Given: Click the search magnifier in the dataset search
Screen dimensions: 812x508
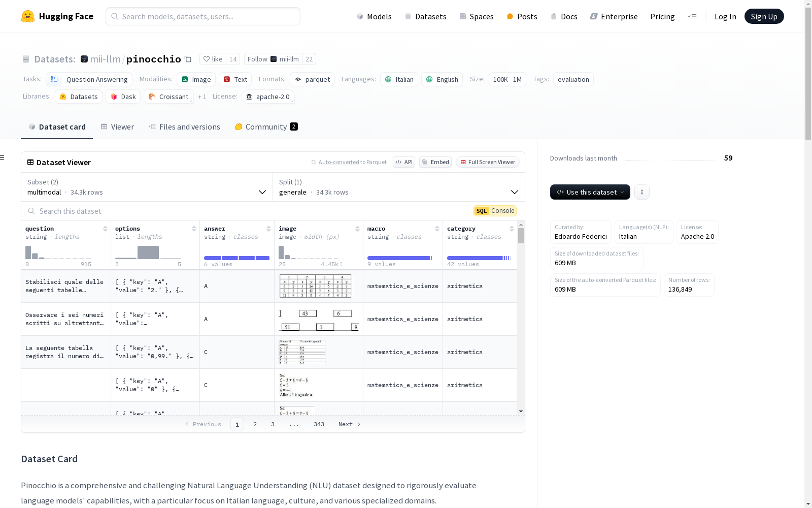Looking at the screenshot, I should (31, 211).
